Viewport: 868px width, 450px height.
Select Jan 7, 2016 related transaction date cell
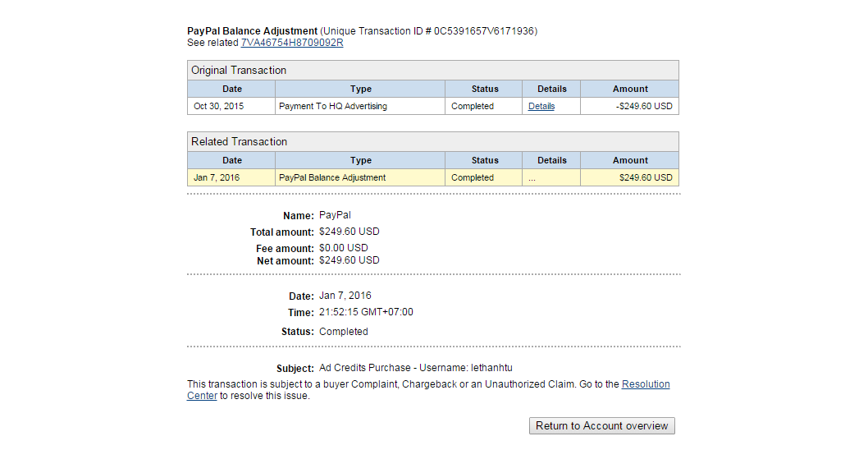231,177
